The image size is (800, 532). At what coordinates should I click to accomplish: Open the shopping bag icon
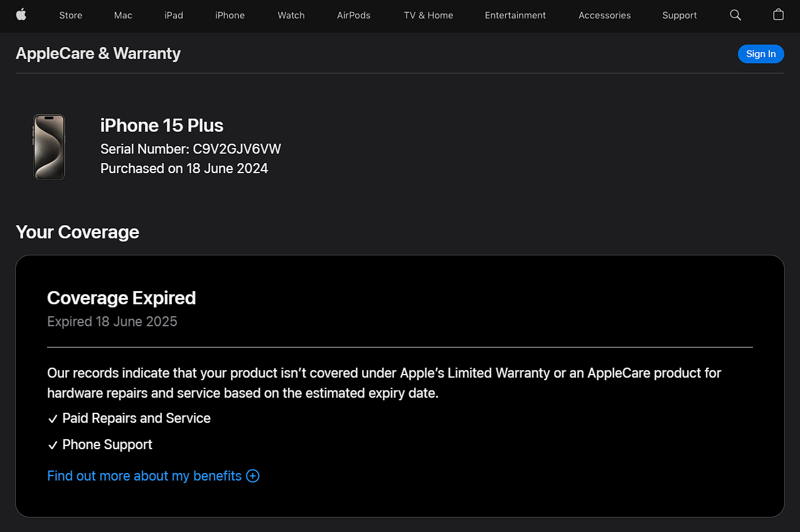(x=778, y=15)
